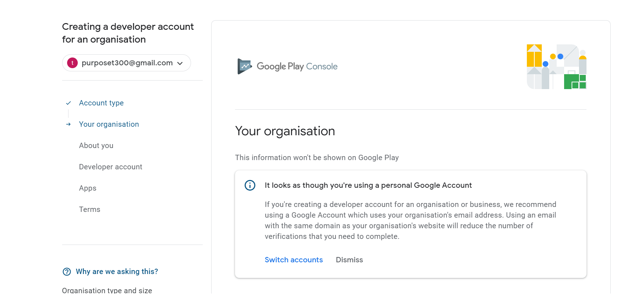Click the Your organisation page heading
The width and height of the screenshot is (644, 301).
coord(285,131)
